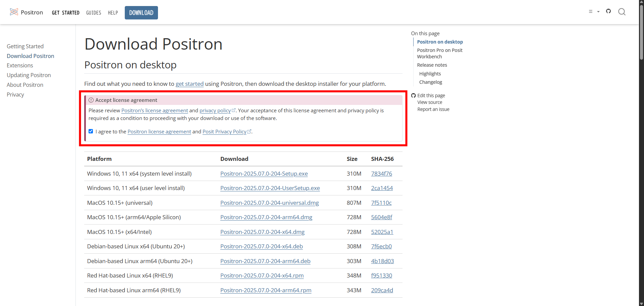This screenshot has width=644, height=306.
Task: Click the Positron logo icon
Action: [14, 12]
